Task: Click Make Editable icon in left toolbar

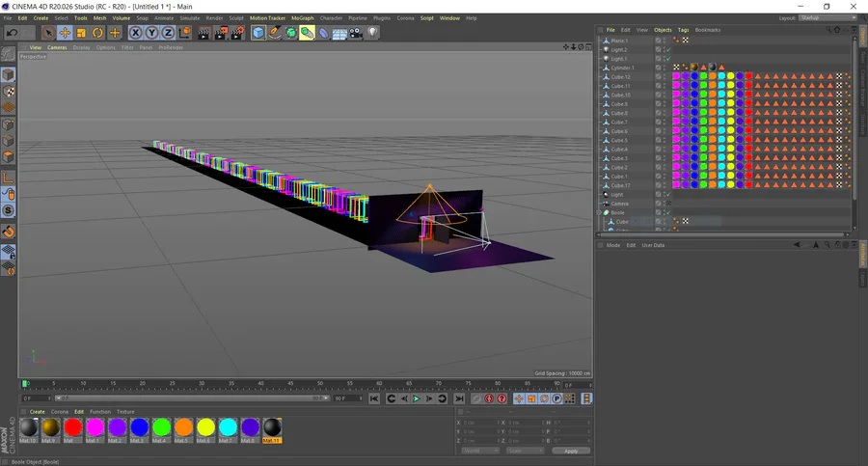Action: point(9,54)
